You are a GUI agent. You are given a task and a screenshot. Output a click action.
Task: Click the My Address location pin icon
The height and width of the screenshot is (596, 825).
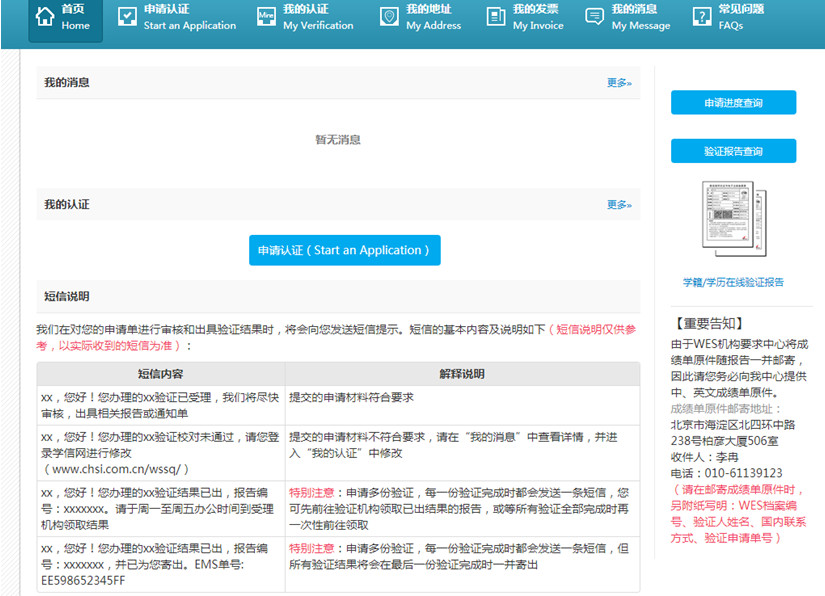389,16
